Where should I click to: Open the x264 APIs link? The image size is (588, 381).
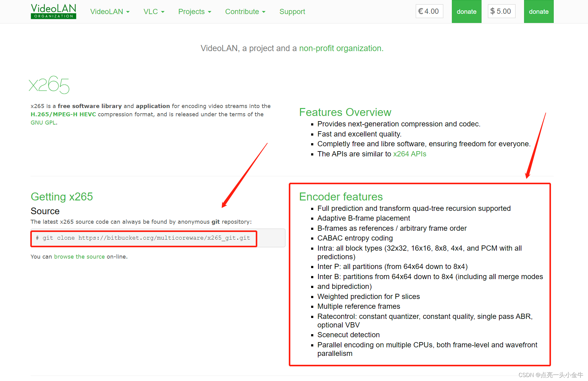409,154
